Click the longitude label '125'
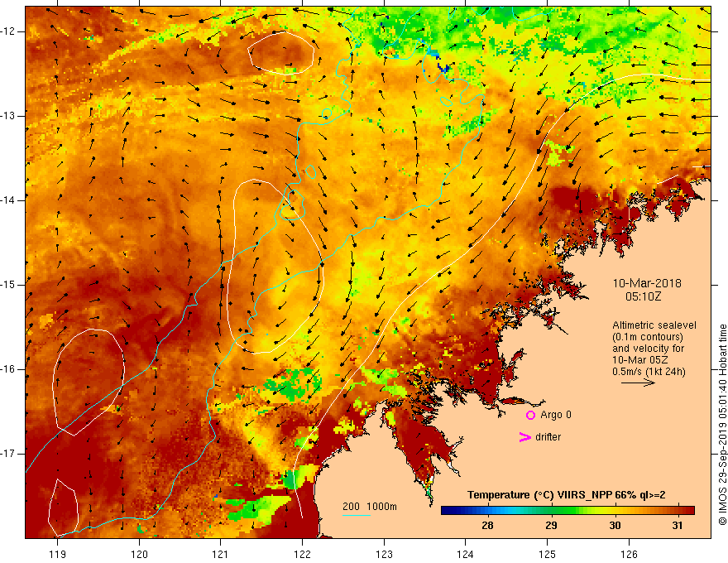 548,554
